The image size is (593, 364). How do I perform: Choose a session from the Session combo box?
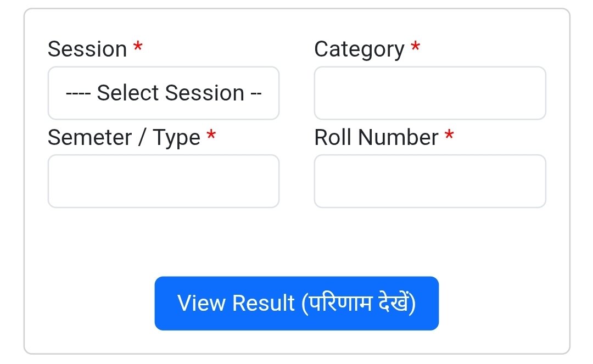[163, 93]
